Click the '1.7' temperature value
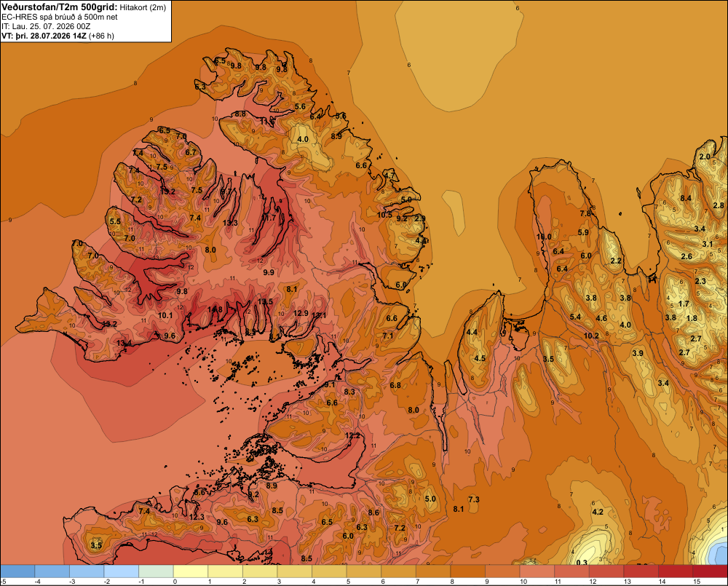This screenshot has height=586, width=728. click(684, 304)
